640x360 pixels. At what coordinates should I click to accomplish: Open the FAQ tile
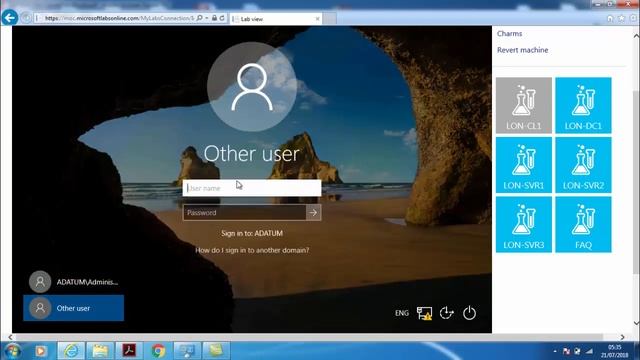coord(583,224)
